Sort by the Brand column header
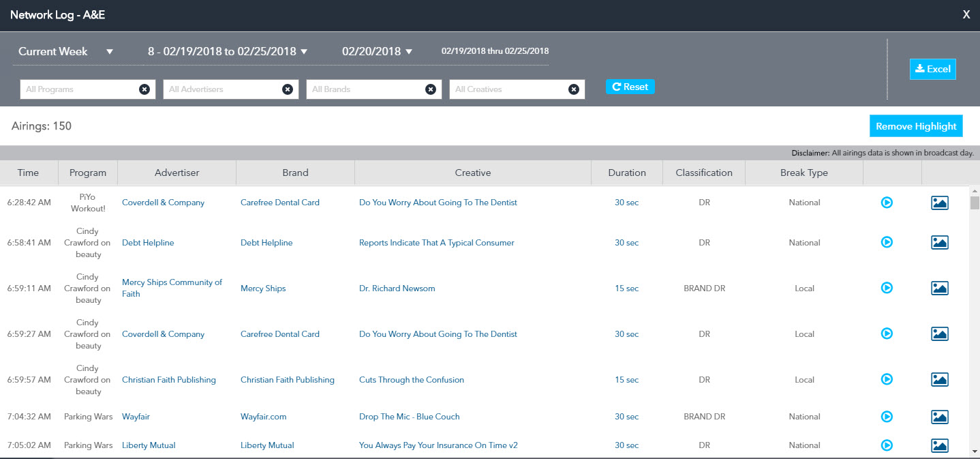This screenshot has width=980, height=459. pyautogui.click(x=296, y=173)
